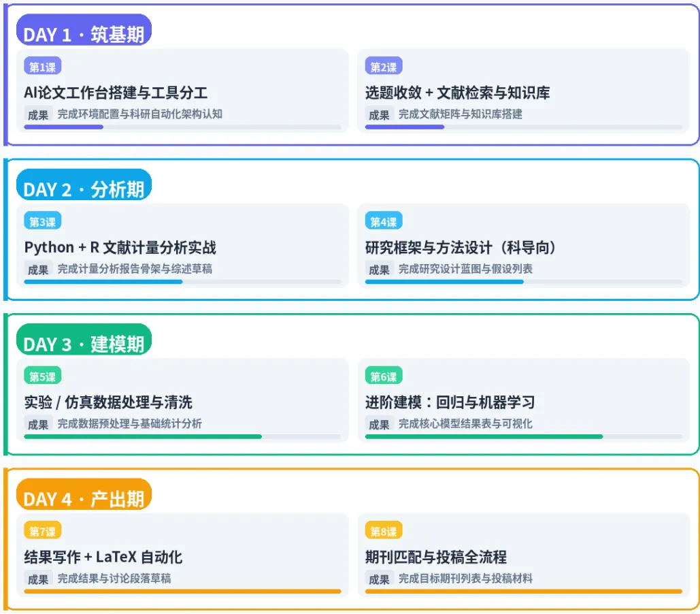The width and height of the screenshot is (700, 614).
Task: Select the 第7课 lesson tag
Action: (42, 531)
